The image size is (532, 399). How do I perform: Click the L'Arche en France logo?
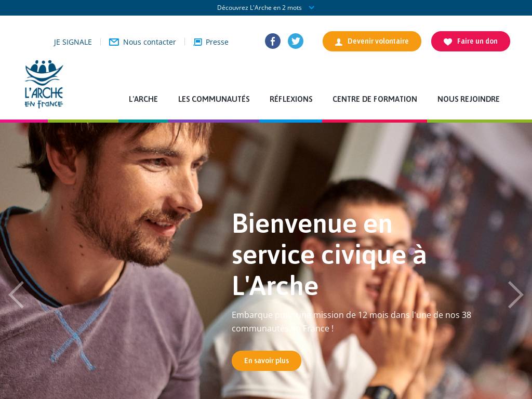(44, 84)
